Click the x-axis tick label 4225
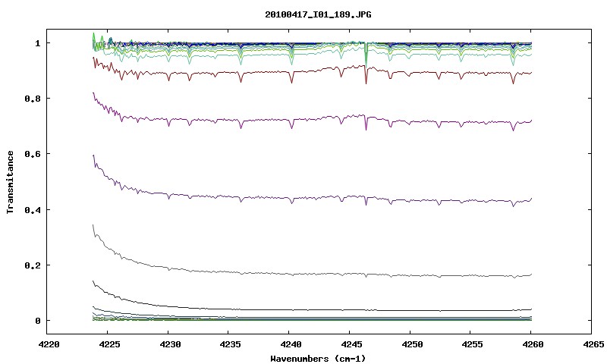This screenshot has width=607, height=364. point(109,344)
